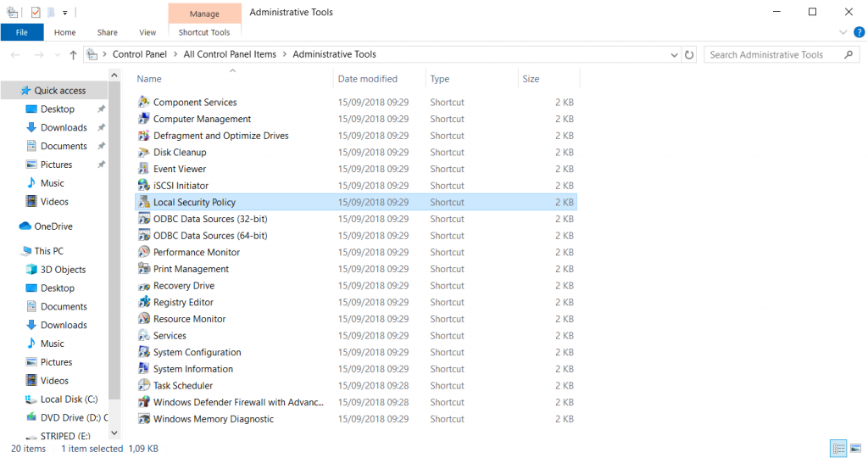This screenshot has height=458, width=868.
Task: Click the Event Viewer icon
Action: [x=144, y=169]
